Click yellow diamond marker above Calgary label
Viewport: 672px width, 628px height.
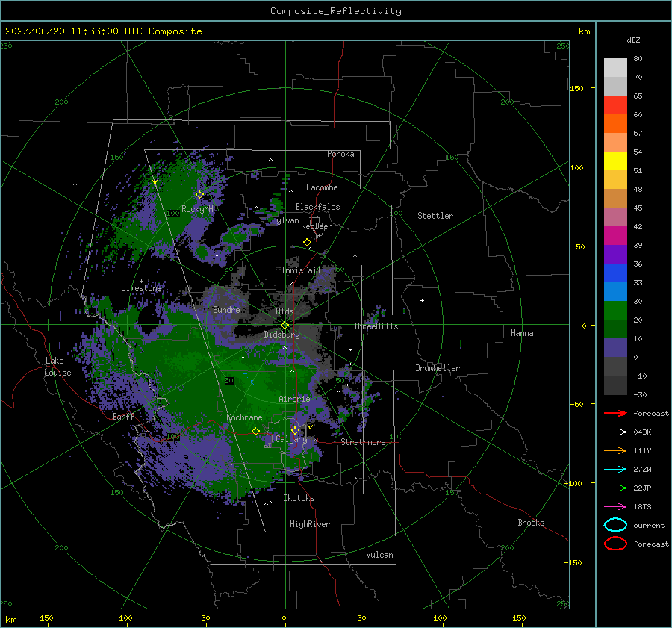point(295,430)
